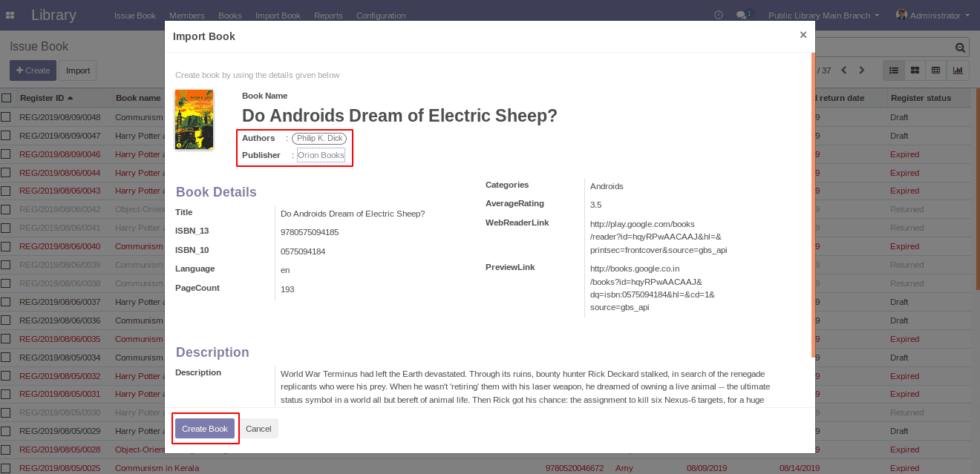Go to next page arrow

[x=862, y=70]
